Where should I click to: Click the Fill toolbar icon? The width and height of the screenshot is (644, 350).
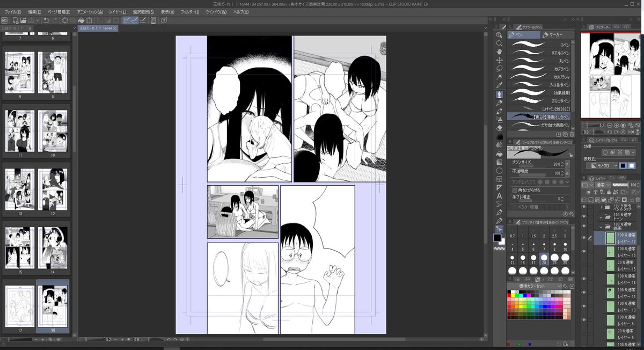coord(81,20)
